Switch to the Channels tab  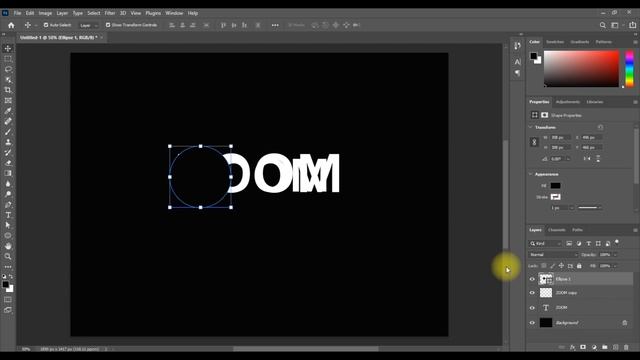(557, 230)
